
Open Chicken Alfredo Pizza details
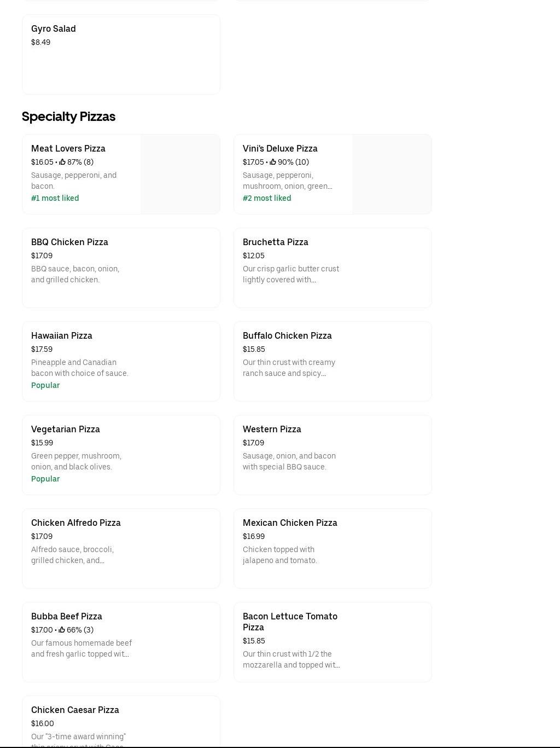tap(121, 548)
